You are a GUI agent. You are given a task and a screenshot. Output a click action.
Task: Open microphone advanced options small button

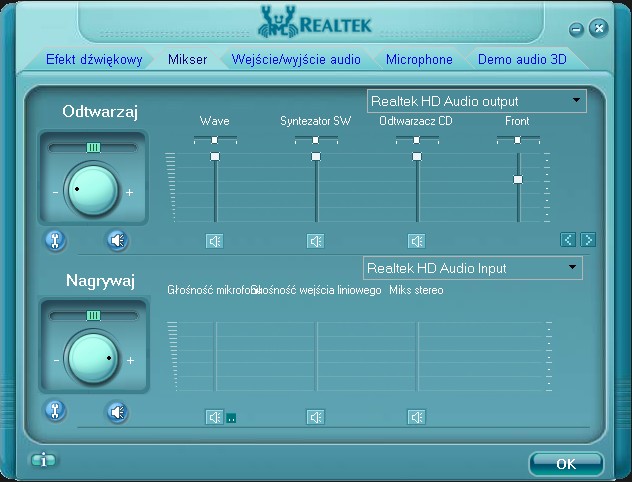[x=231, y=418]
